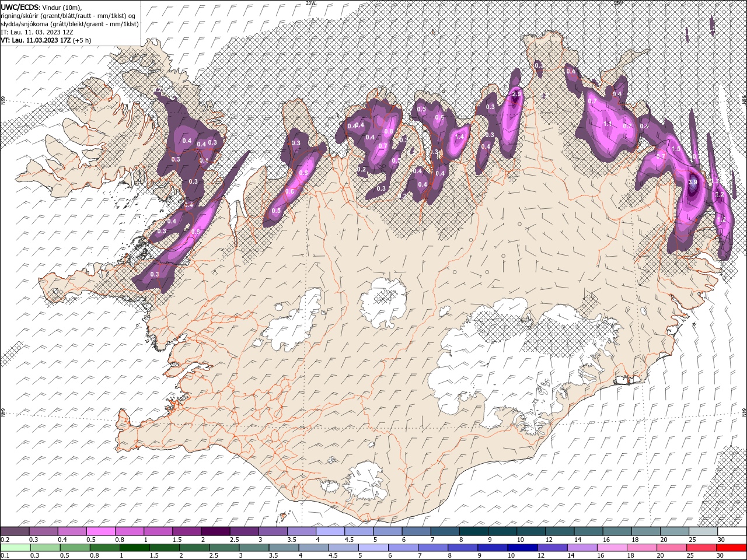This screenshot has width=747, height=560.
Task: Click the dark green 1 swatch in bottom legend
Action: tap(135, 548)
